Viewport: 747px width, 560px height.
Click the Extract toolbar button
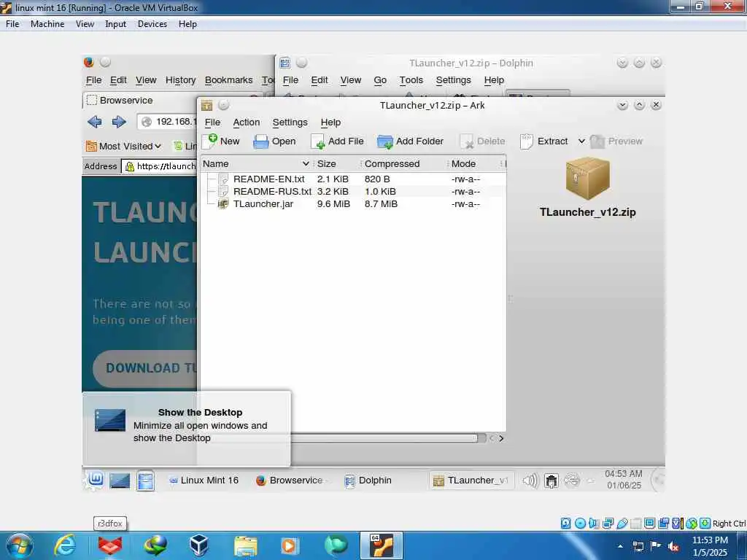click(x=544, y=141)
